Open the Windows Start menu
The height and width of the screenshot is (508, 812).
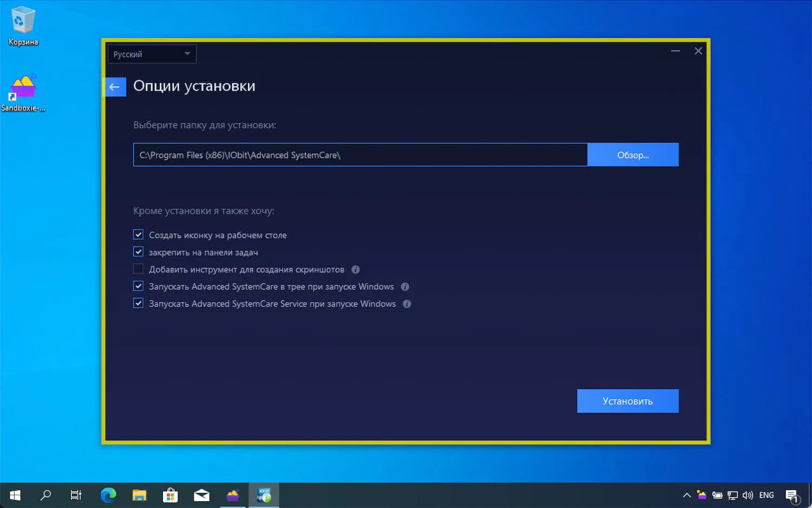(x=15, y=495)
